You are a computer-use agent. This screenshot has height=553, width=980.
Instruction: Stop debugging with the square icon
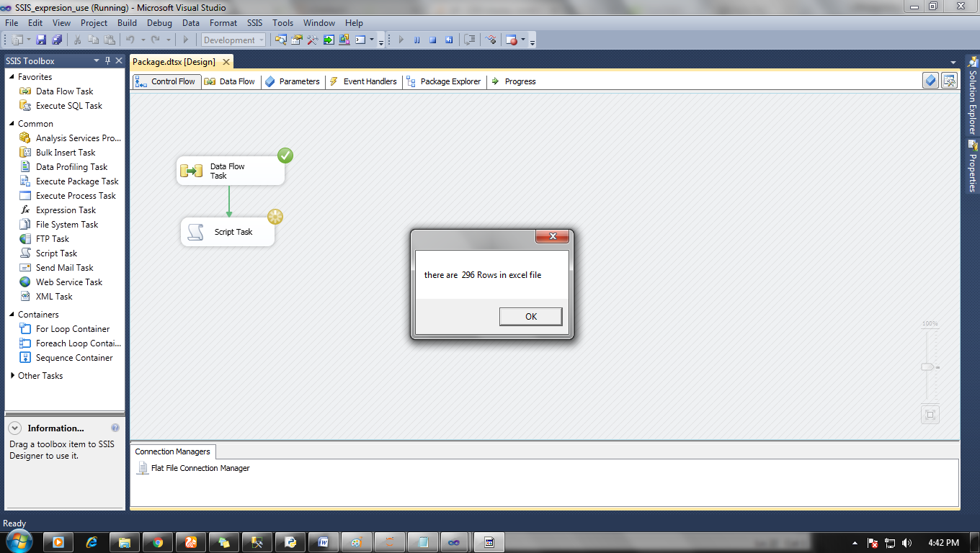(432, 40)
